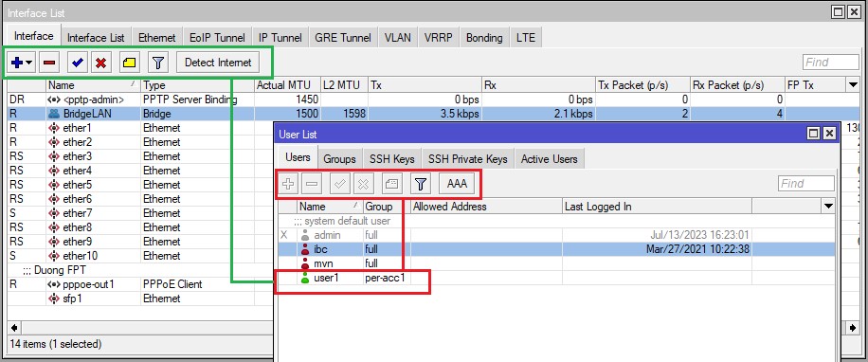Select the ether5 row
The height and width of the screenshot is (362, 868).
point(140,185)
